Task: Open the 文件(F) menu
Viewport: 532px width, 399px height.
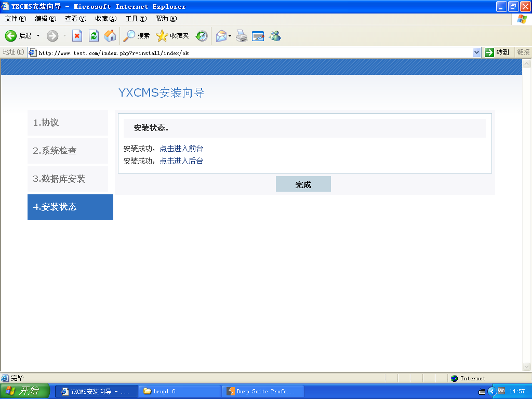Action: coord(16,19)
